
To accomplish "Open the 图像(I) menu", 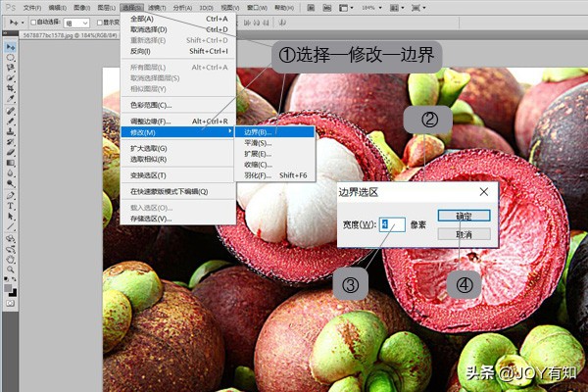I will (x=81, y=8).
